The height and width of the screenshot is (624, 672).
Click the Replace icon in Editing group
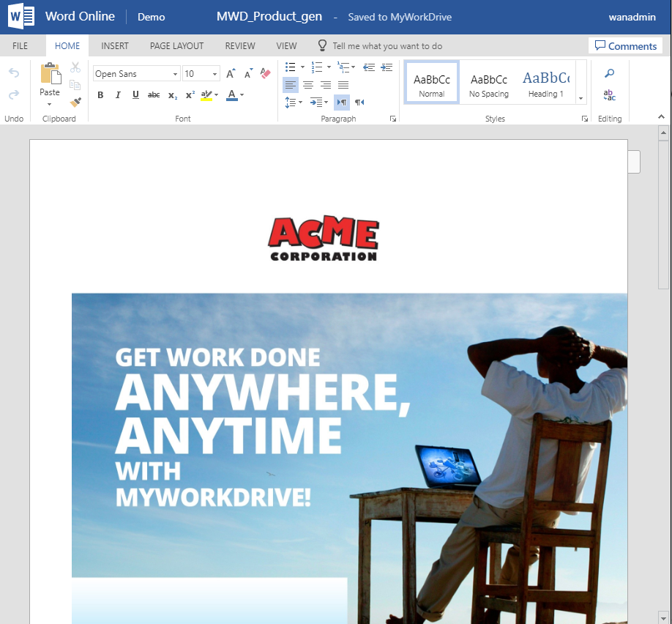pos(609,96)
